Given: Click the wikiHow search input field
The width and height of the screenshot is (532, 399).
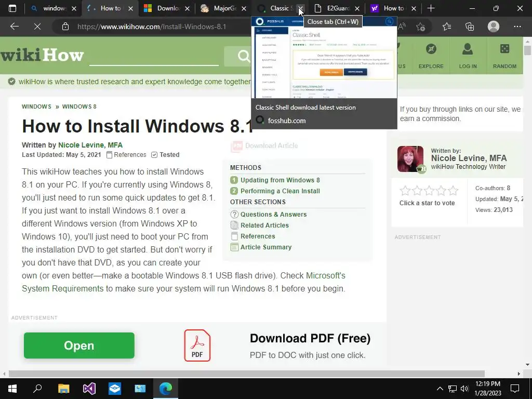Looking at the screenshot, I should 154,56.
